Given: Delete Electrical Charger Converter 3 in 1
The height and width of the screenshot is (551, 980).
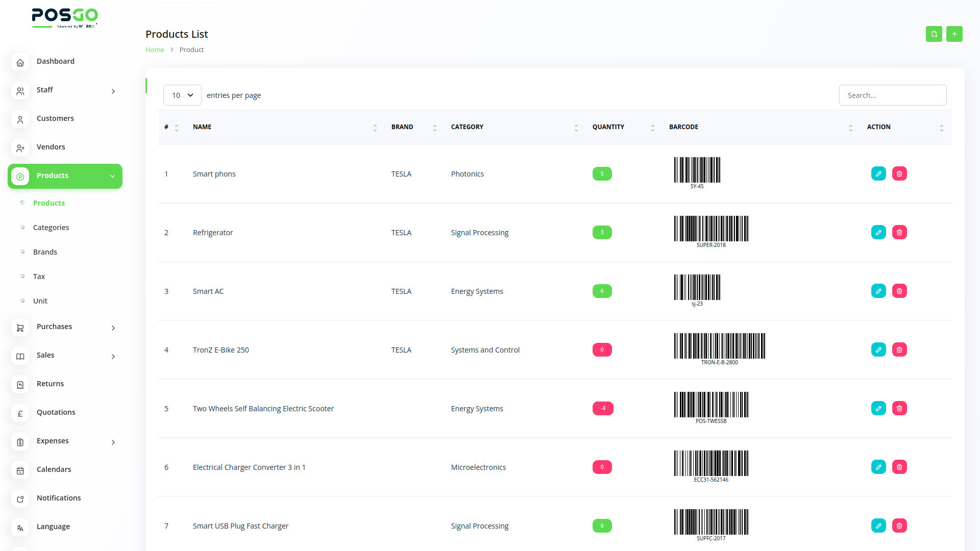Looking at the screenshot, I should pos(899,467).
